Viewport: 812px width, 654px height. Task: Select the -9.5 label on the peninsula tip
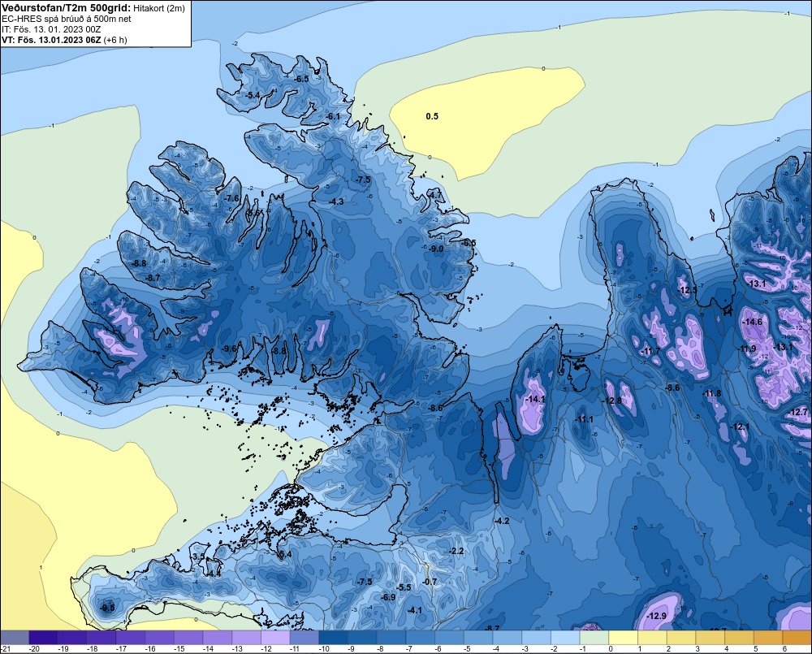107,608
